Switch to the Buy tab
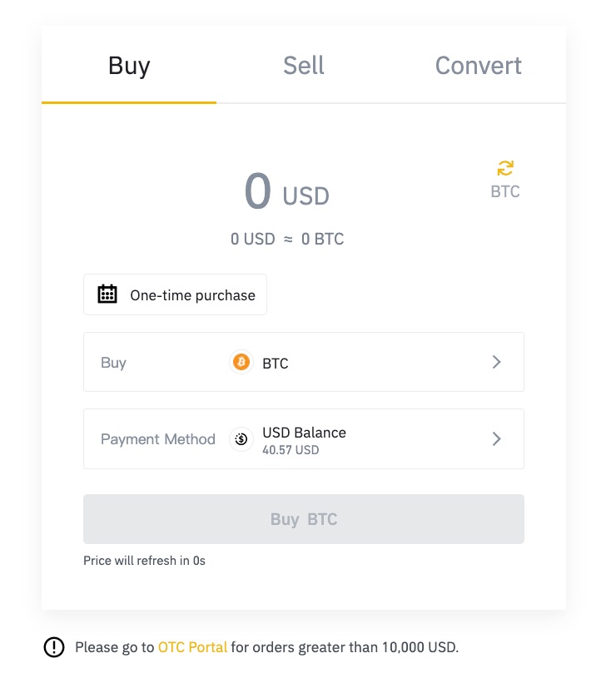The image size is (616, 678). coord(129,66)
